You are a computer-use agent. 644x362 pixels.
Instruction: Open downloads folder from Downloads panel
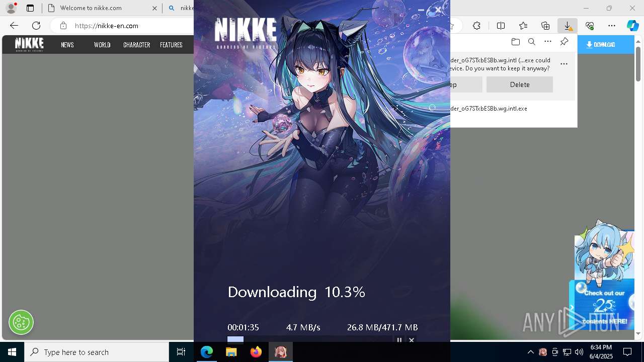(x=515, y=42)
